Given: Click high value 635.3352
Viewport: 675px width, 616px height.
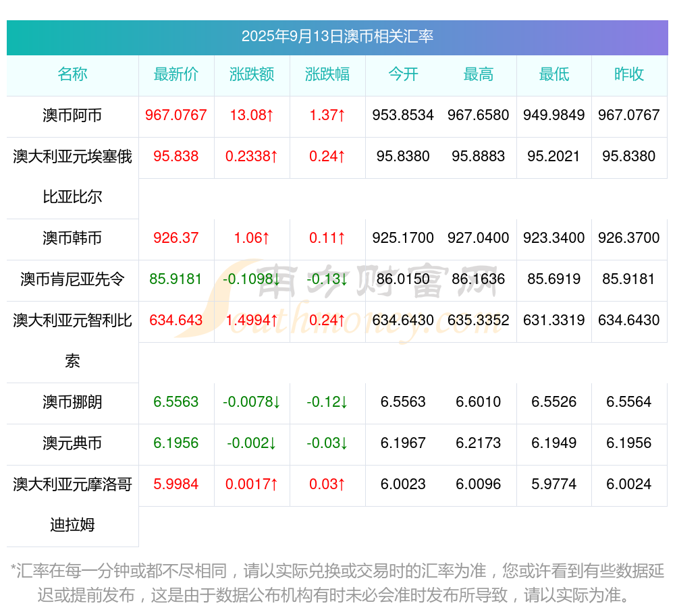Looking at the screenshot, I should click(x=479, y=320).
